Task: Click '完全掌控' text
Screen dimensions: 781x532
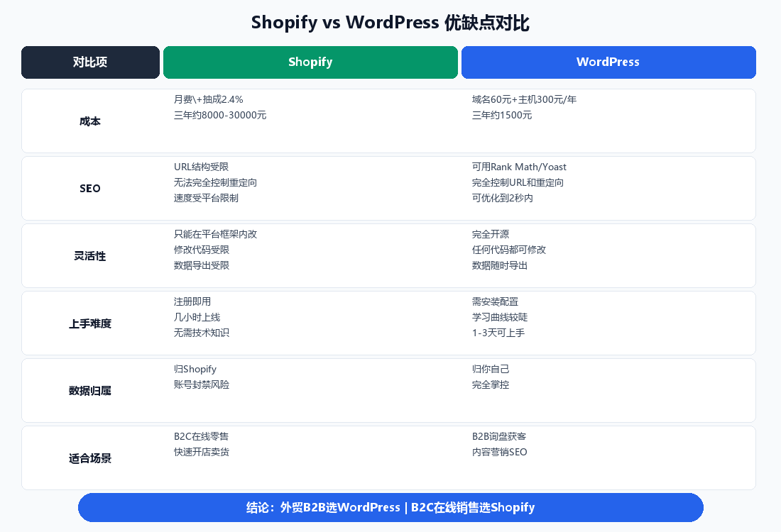Action: [490, 384]
